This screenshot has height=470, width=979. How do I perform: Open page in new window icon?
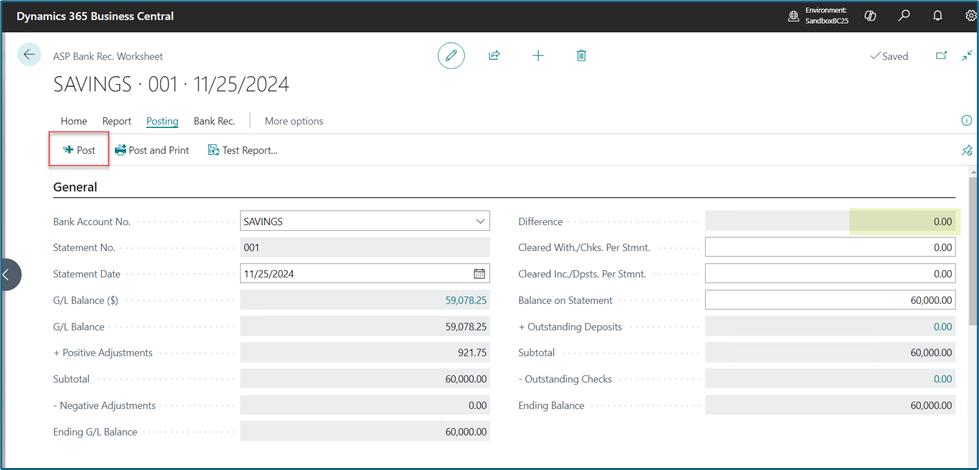click(x=941, y=56)
